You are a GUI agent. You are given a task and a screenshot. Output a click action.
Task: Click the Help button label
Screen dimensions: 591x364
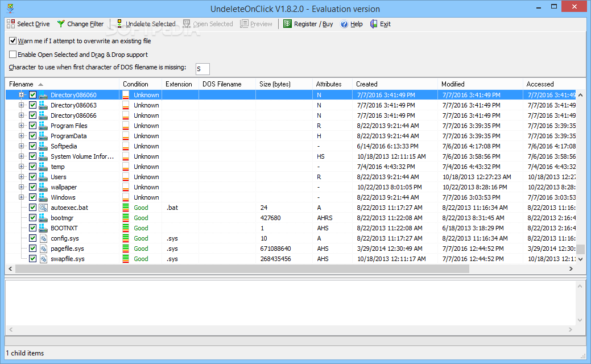click(356, 24)
